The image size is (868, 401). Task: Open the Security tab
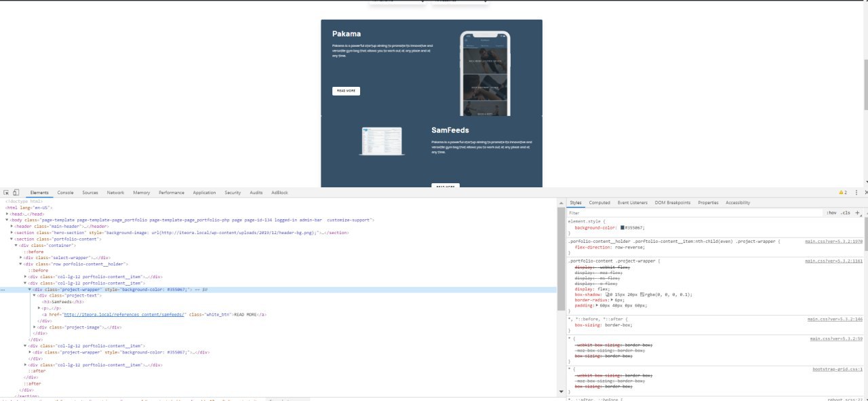[233, 193]
